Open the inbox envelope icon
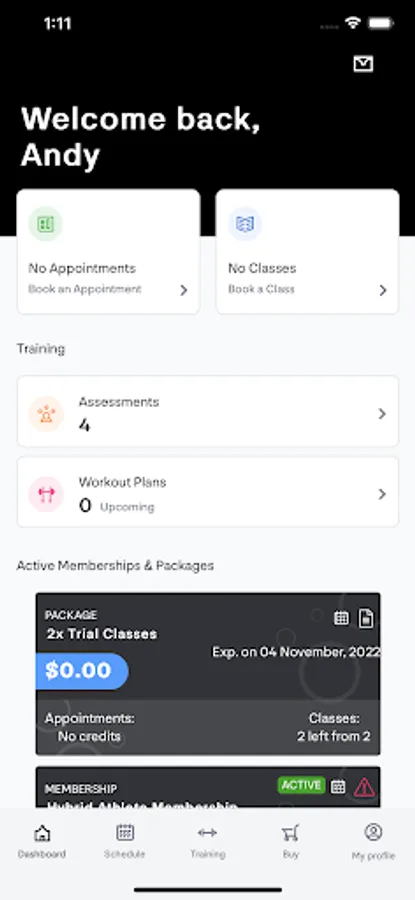 click(363, 64)
